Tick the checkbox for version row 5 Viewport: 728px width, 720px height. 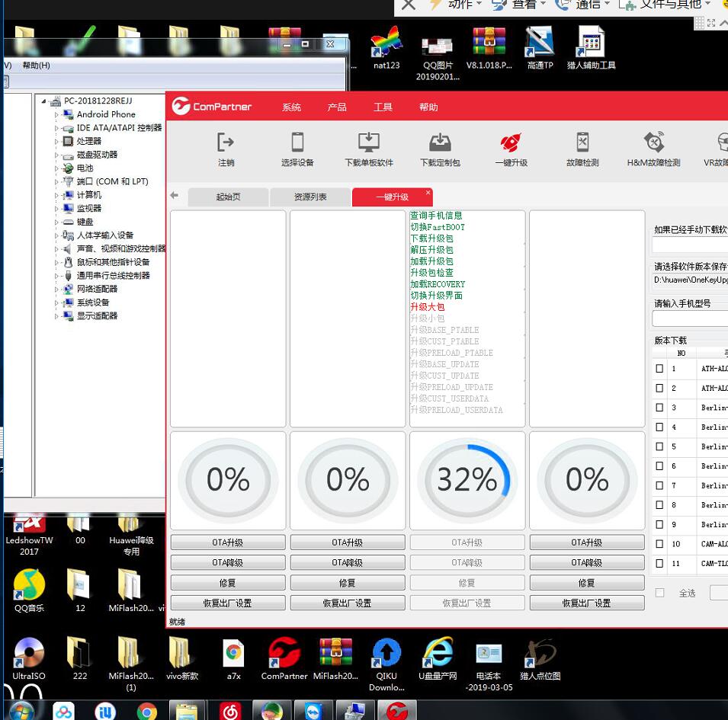coord(659,446)
